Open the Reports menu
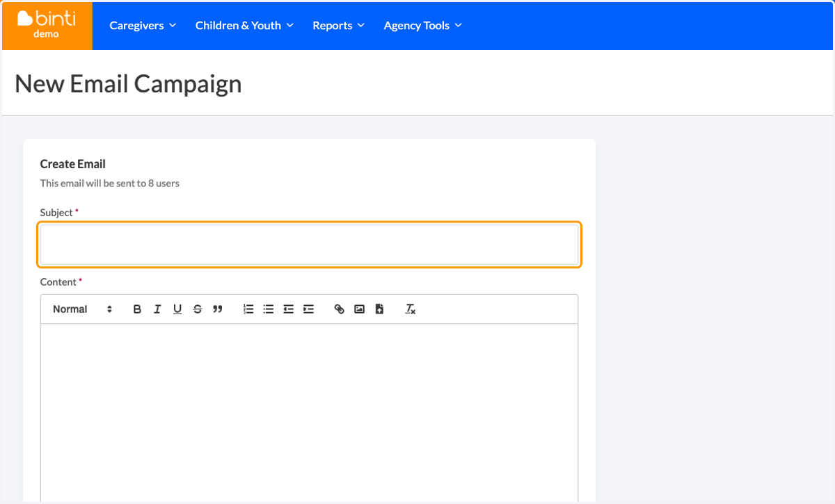Screen dimensions: 835x504 (338, 26)
